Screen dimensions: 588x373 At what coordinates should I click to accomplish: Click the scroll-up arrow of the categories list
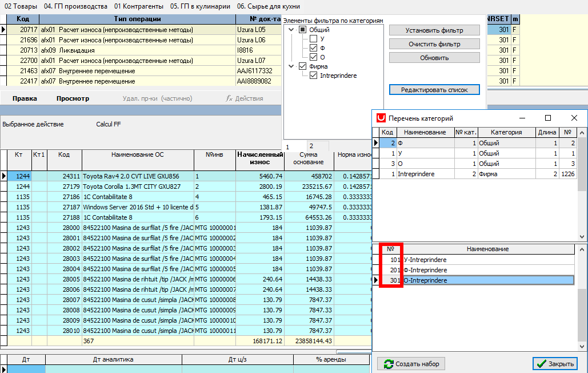(582, 133)
